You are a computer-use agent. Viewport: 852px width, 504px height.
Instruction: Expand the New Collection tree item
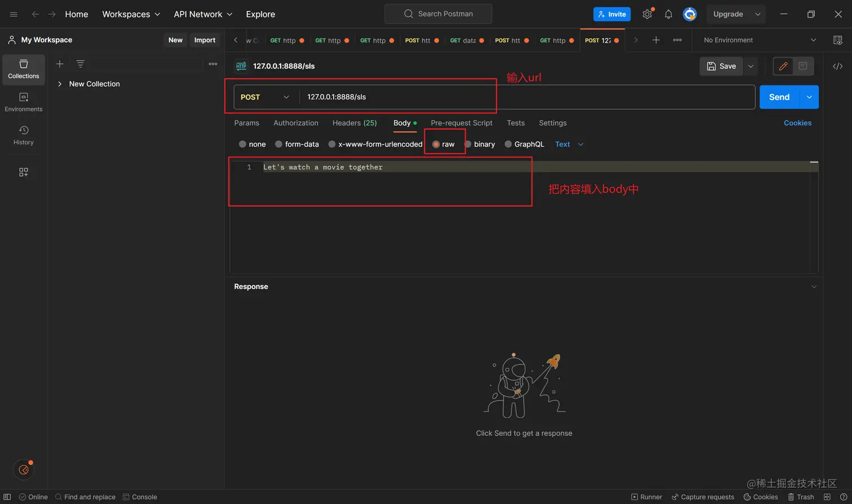tap(60, 84)
